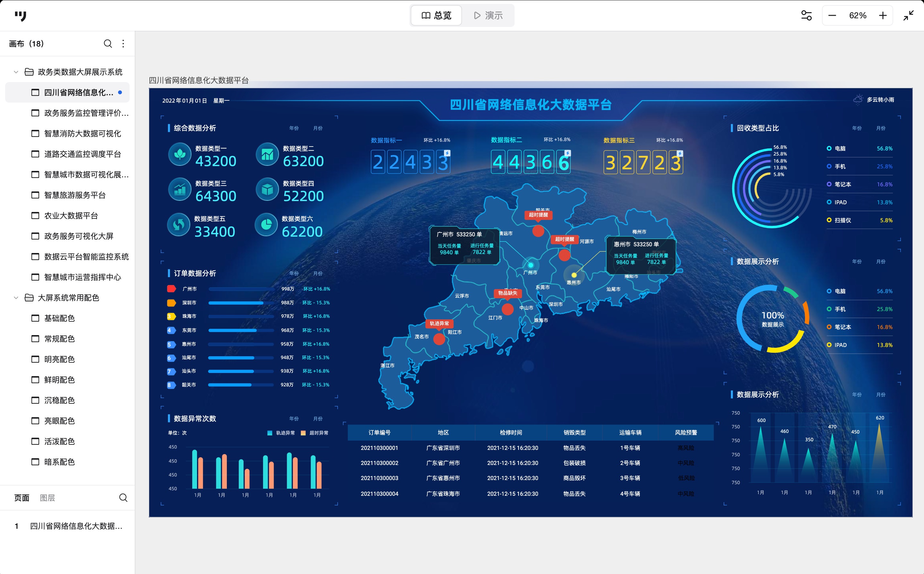Open 农业大数据平台 canvas
The image size is (924, 574).
(68, 215)
